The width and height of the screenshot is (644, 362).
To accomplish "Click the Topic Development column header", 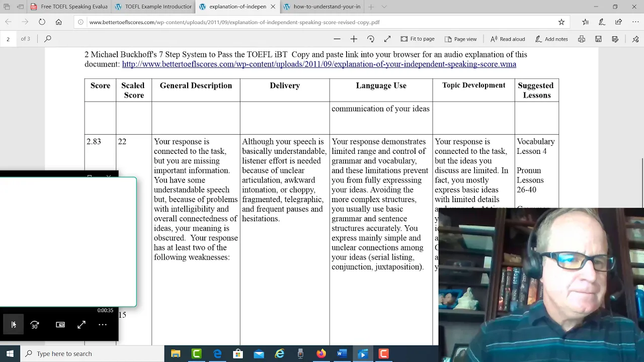I will coord(474,85).
